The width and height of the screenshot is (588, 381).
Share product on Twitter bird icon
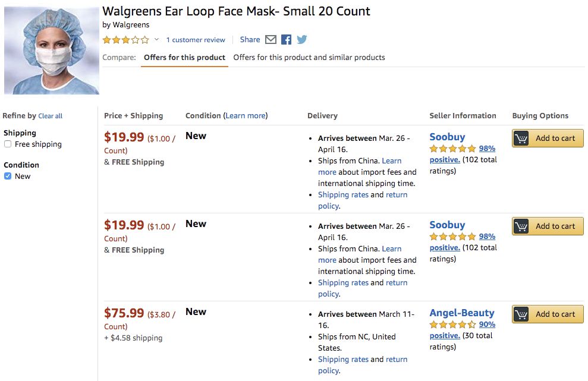tap(302, 40)
